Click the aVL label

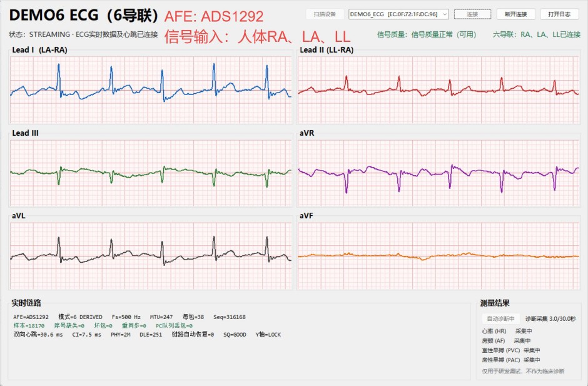(19, 216)
